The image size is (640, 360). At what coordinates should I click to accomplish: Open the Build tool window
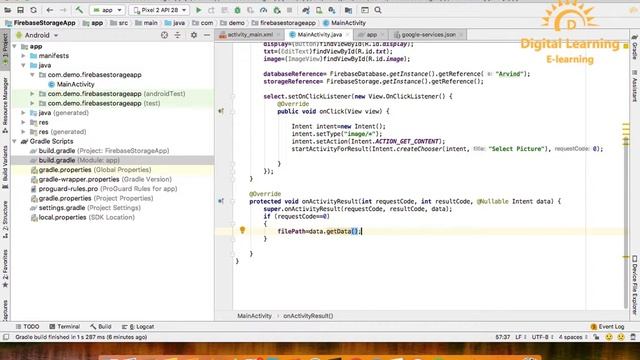tap(101, 327)
